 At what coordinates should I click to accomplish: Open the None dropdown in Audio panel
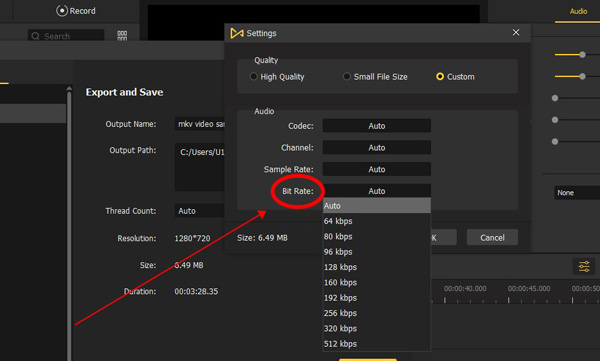coord(577,193)
